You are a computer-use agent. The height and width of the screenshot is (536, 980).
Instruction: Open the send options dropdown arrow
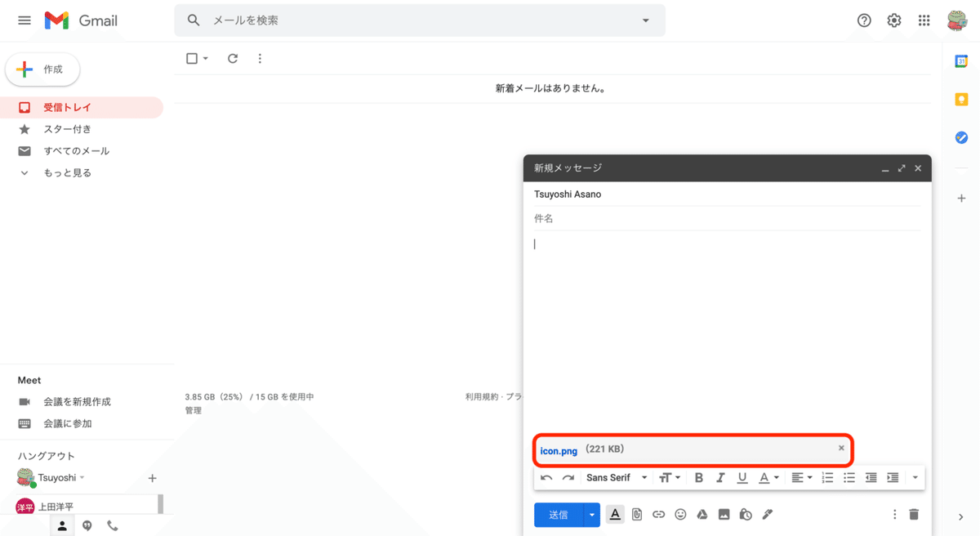[x=590, y=514]
